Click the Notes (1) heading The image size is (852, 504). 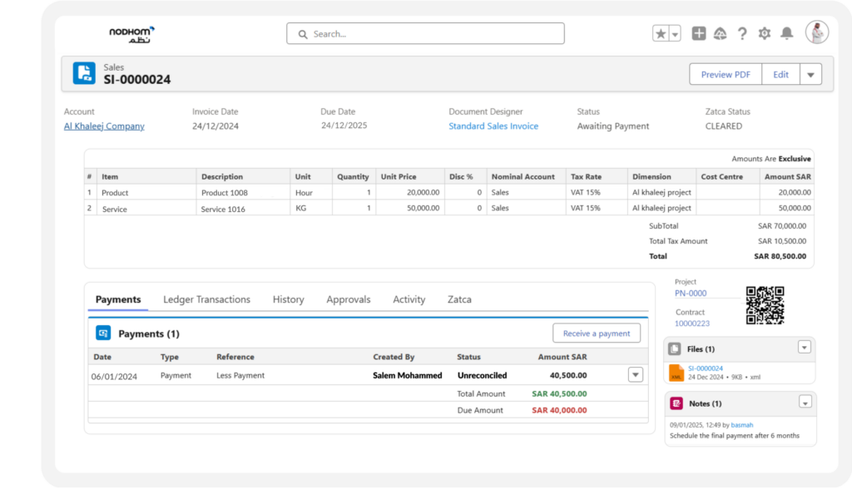pos(706,403)
